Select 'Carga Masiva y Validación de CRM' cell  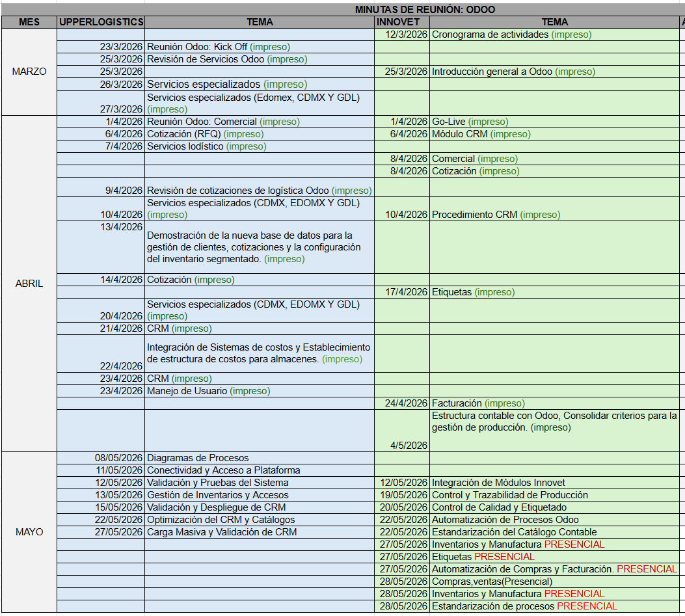point(260,532)
